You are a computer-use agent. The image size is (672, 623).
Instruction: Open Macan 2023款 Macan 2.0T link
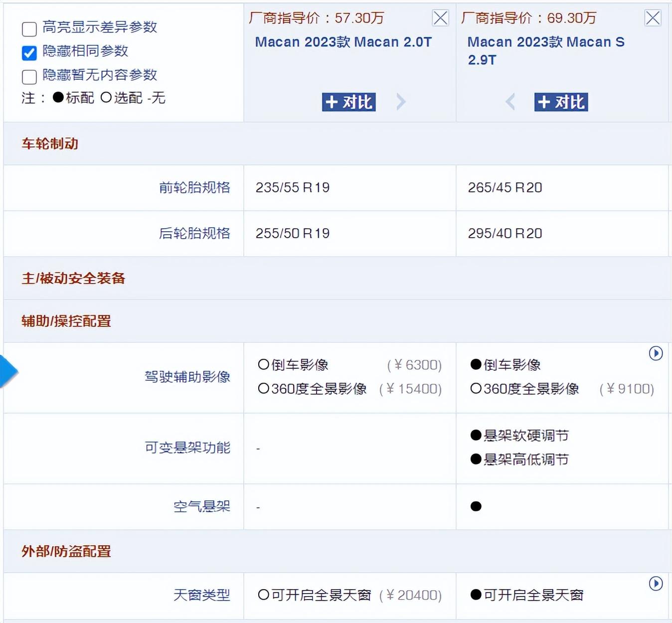(343, 42)
